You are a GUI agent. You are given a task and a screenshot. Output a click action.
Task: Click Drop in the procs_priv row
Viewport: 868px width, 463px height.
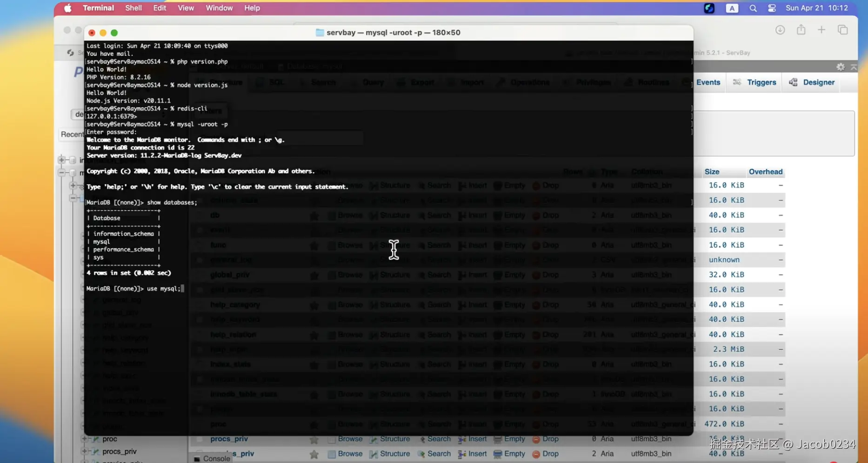550,439
